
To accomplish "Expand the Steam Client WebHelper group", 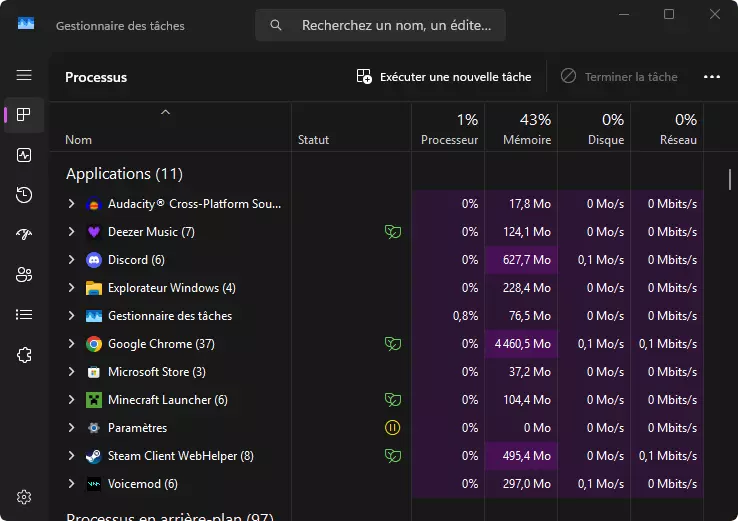I will coord(71,456).
